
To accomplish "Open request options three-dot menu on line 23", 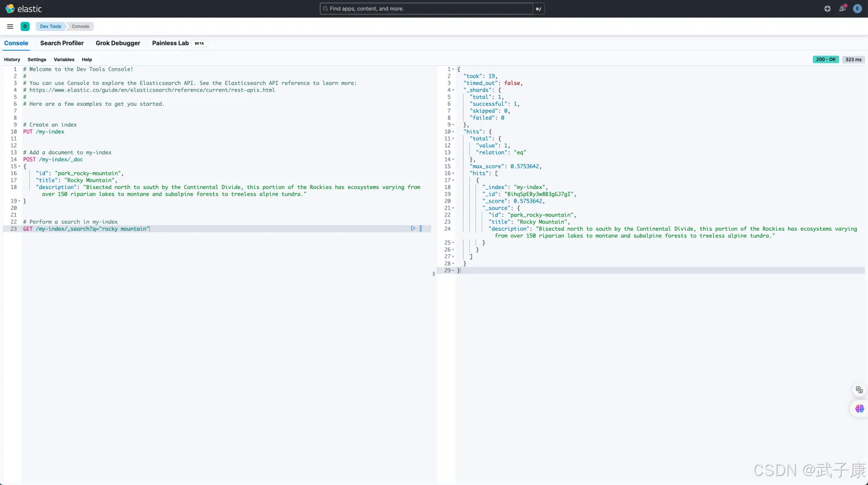I will [x=421, y=228].
